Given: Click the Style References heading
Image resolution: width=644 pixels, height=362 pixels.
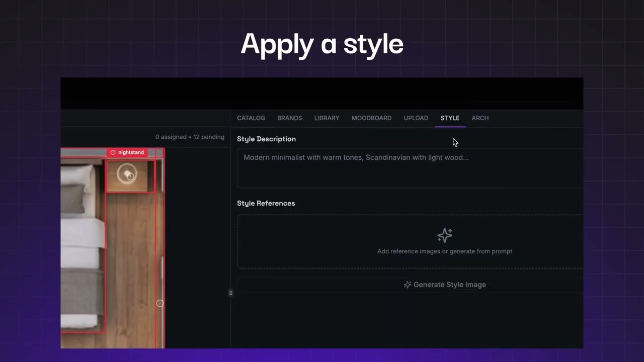Looking at the screenshot, I should (x=266, y=203).
